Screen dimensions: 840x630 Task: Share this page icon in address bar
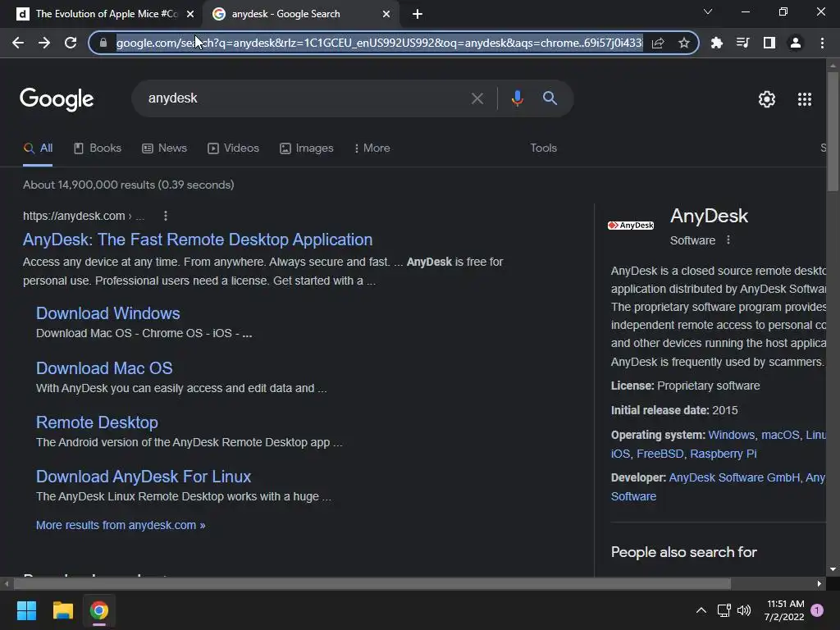click(x=658, y=43)
